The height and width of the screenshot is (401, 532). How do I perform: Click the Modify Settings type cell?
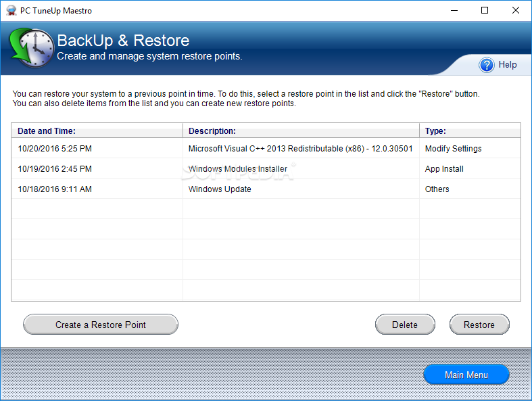(x=454, y=149)
